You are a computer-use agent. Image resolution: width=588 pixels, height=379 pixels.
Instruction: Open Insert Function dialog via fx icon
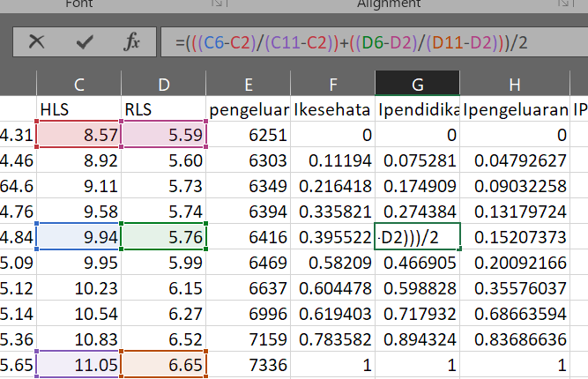pos(131,41)
